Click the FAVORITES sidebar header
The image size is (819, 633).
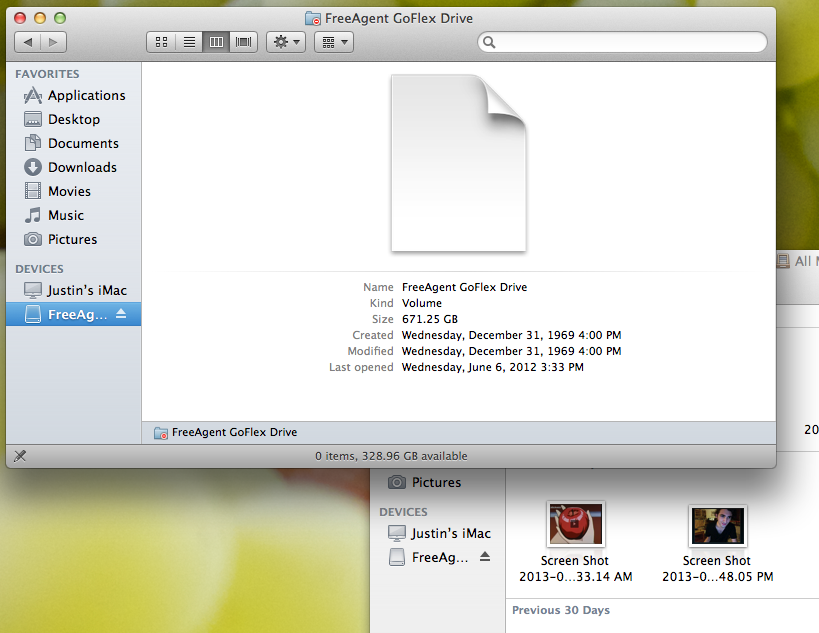[x=47, y=74]
